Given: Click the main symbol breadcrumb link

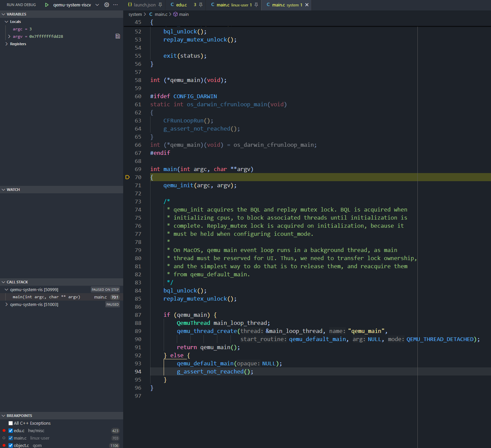Looking at the screenshot, I should [184, 14].
